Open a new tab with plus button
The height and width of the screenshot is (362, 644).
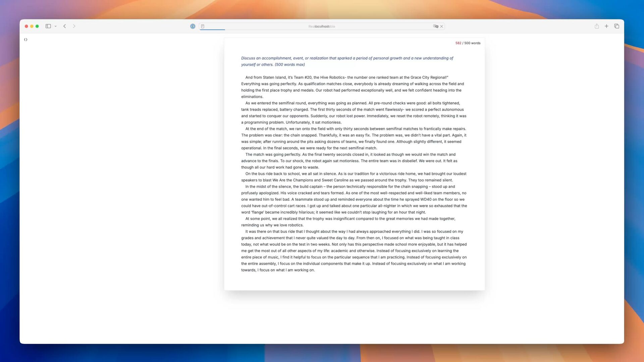click(x=606, y=26)
